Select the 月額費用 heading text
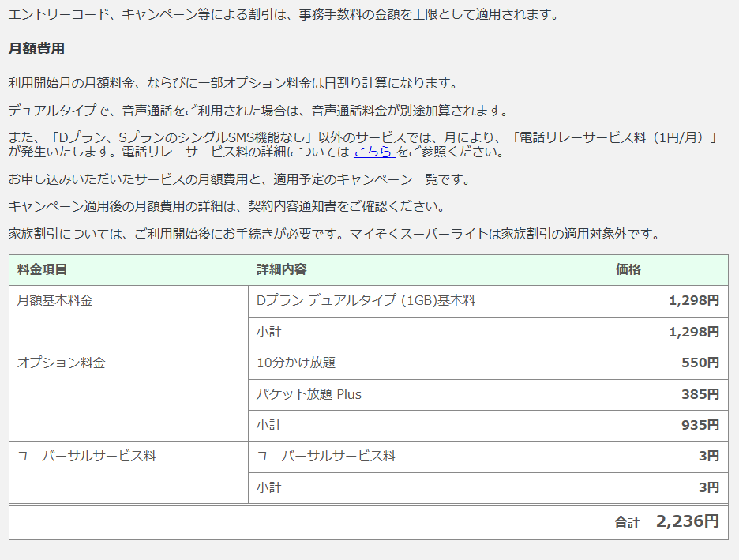Viewport: 739px width, 560px height. 36,49
